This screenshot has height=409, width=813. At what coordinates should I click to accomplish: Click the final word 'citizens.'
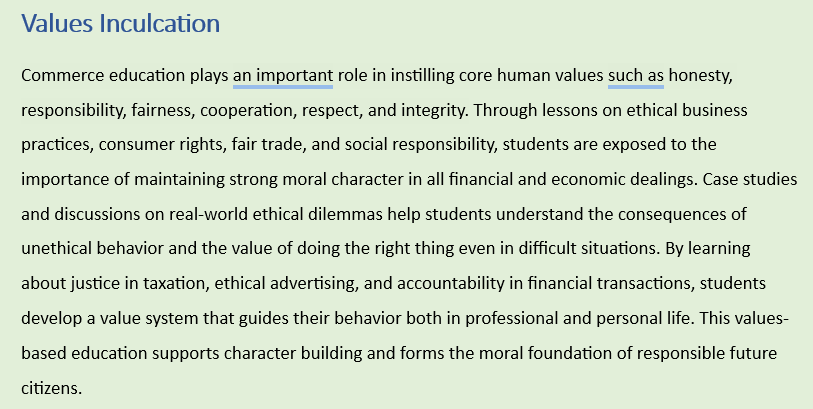(x=52, y=388)
